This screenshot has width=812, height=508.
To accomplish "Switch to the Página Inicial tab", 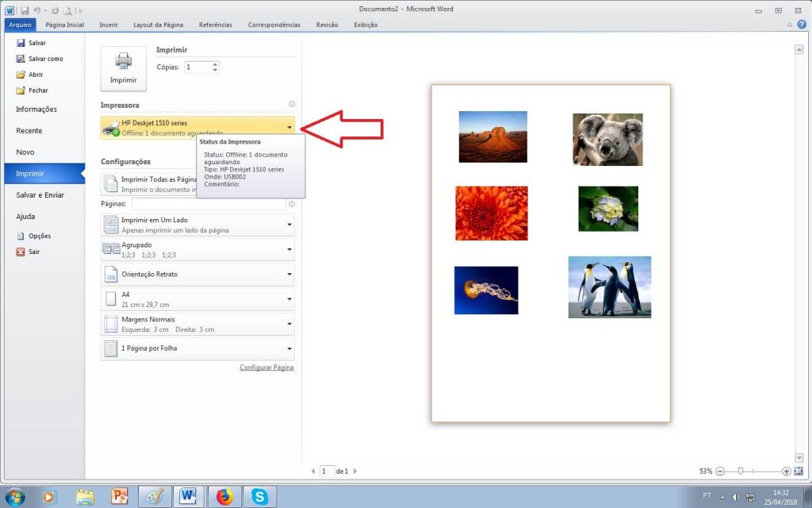I will (64, 25).
